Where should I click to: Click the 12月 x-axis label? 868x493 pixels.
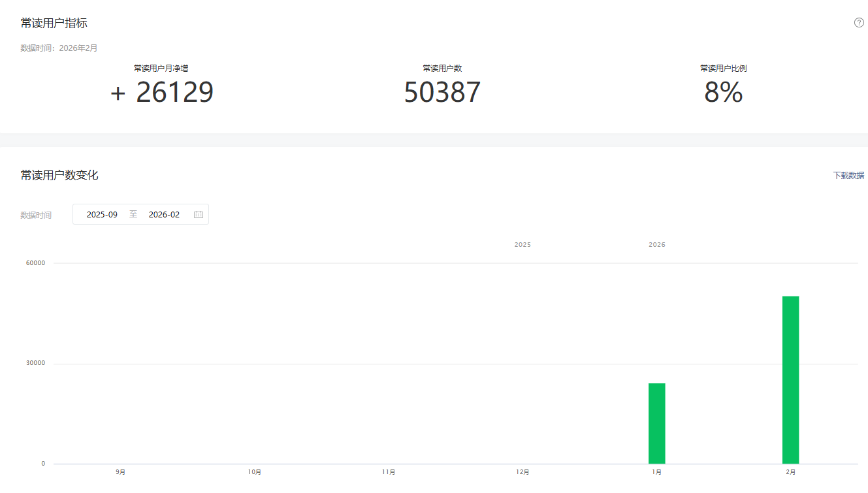coord(522,472)
